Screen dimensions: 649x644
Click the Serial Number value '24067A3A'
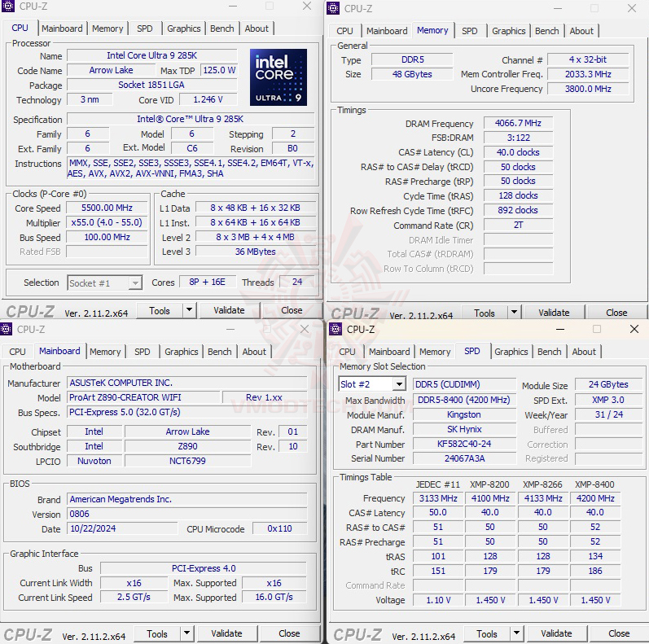pos(464,458)
